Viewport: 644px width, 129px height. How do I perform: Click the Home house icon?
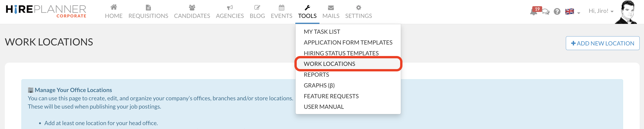pos(114,7)
